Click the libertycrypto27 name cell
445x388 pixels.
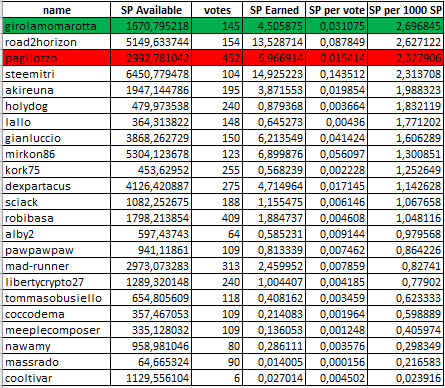[x=57, y=282]
